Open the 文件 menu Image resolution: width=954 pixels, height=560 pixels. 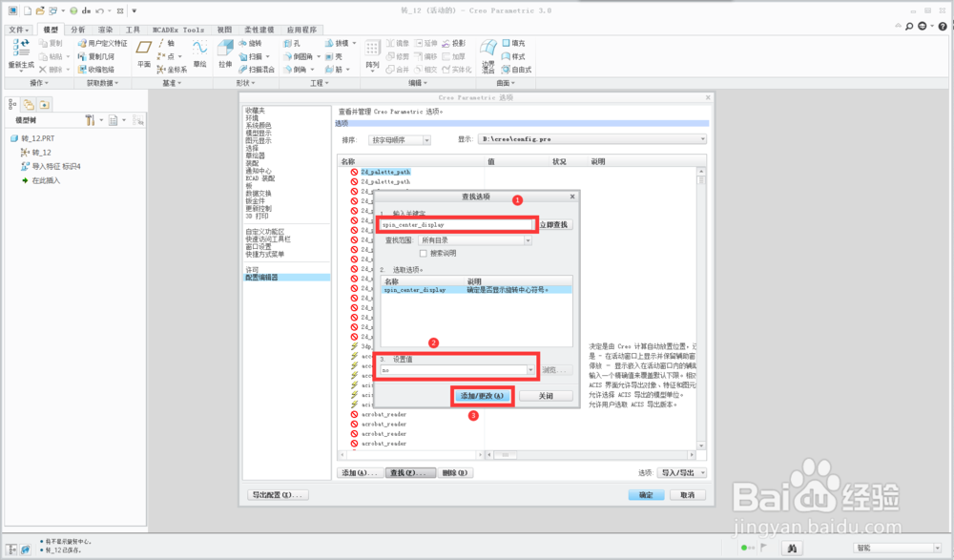coord(19,30)
